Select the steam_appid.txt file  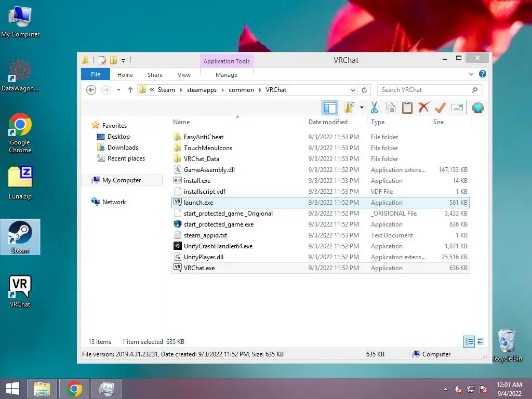pyautogui.click(x=320, y=235)
